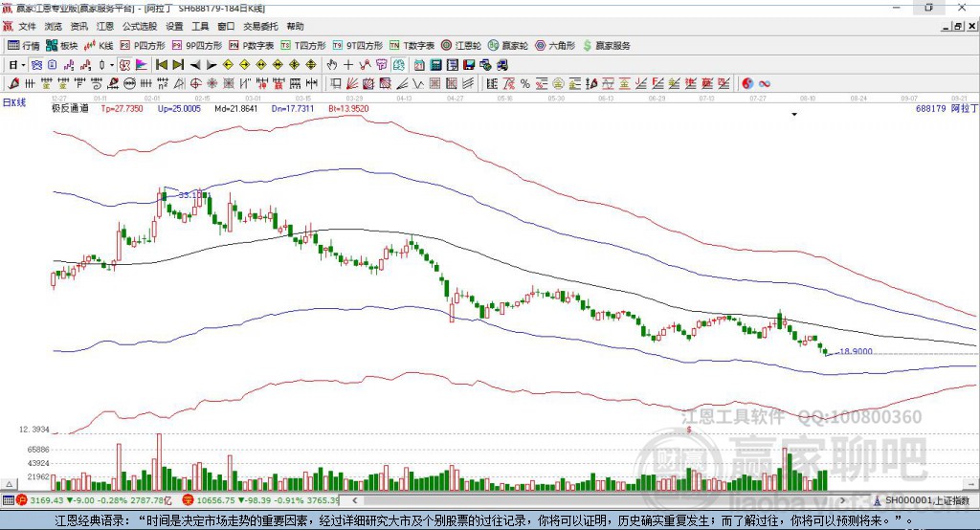Click the Tp=27.7350 indicator value

pos(122,108)
